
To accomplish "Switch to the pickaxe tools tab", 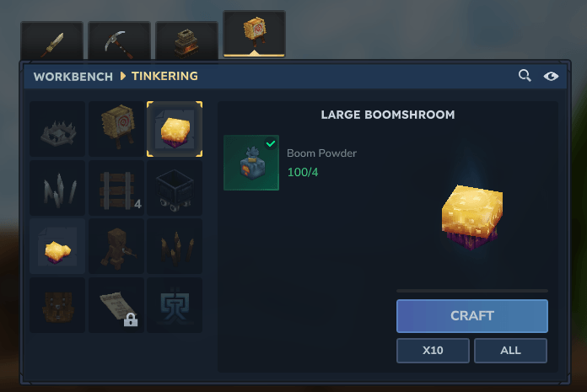I will pyautogui.click(x=119, y=40).
